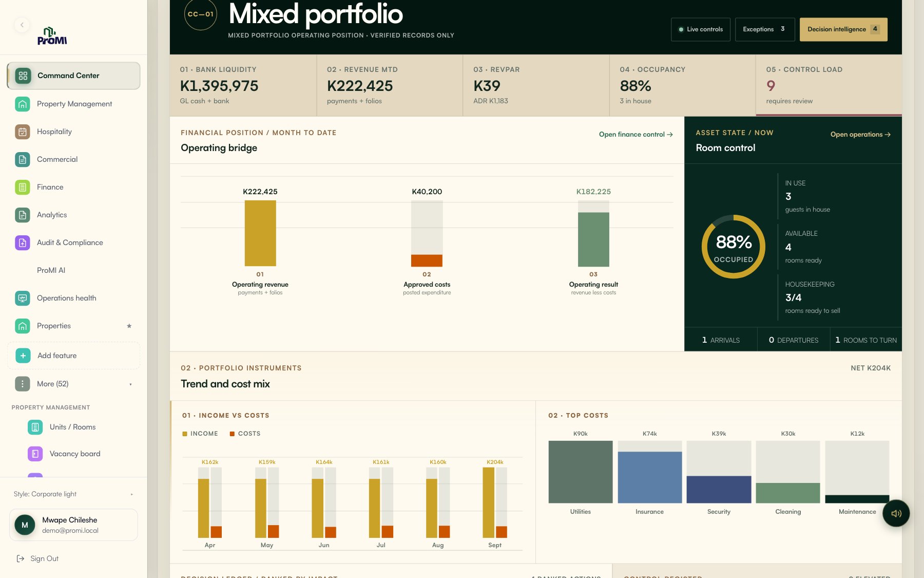Viewport: 924px width, 578px height.
Task: Click the 88% occupied progress ring
Action: pos(734,247)
